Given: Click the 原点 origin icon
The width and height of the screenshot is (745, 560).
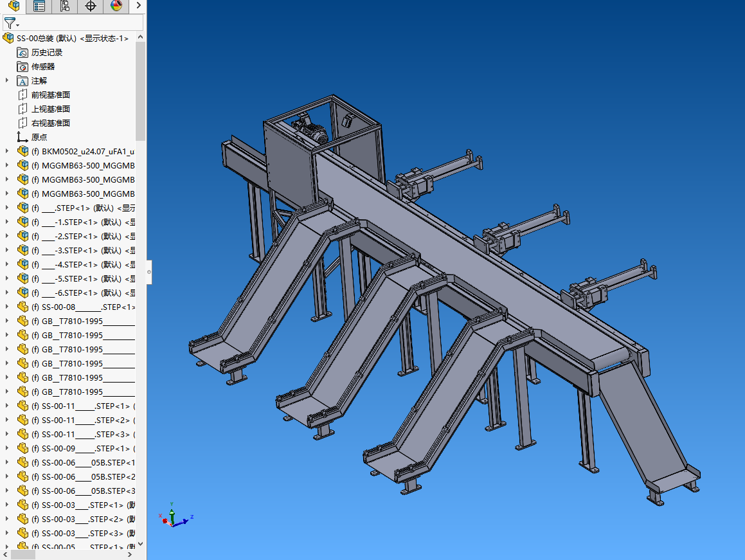Looking at the screenshot, I should 22,137.
